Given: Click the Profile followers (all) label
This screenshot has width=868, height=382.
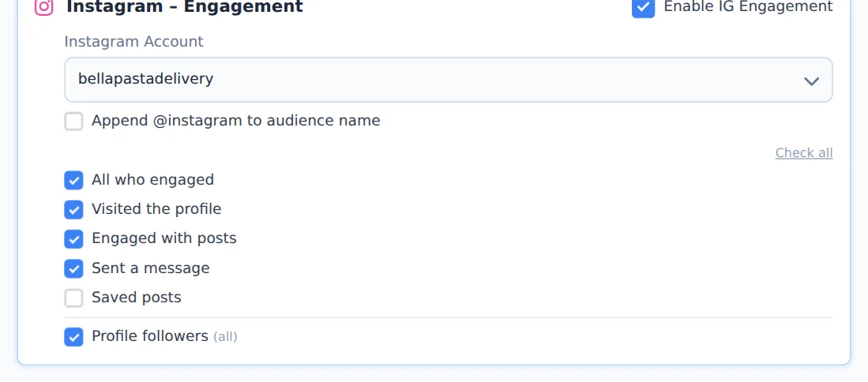Looking at the screenshot, I should click(x=164, y=336).
